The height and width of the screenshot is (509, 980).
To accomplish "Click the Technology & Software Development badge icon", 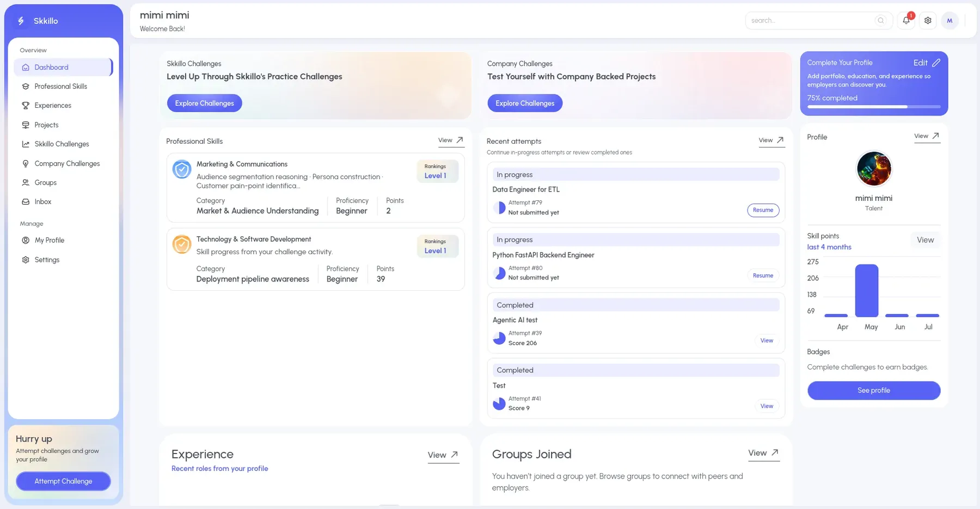I will [182, 244].
